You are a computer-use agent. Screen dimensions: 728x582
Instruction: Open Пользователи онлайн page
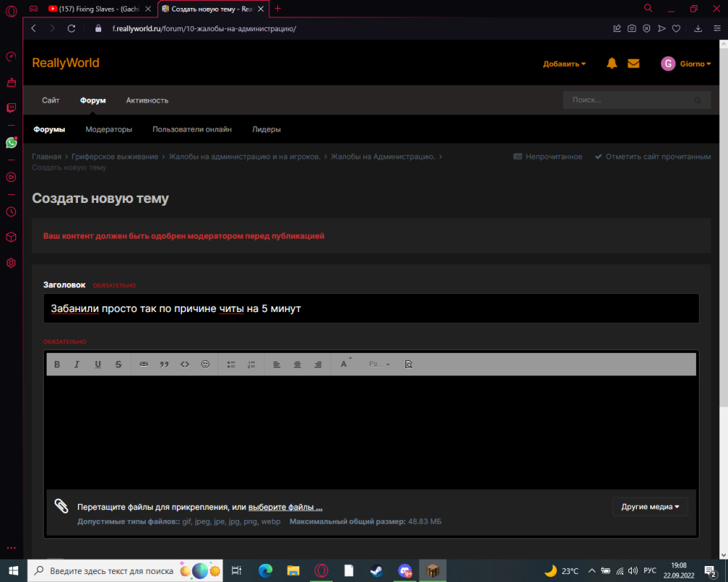click(192, 129)
